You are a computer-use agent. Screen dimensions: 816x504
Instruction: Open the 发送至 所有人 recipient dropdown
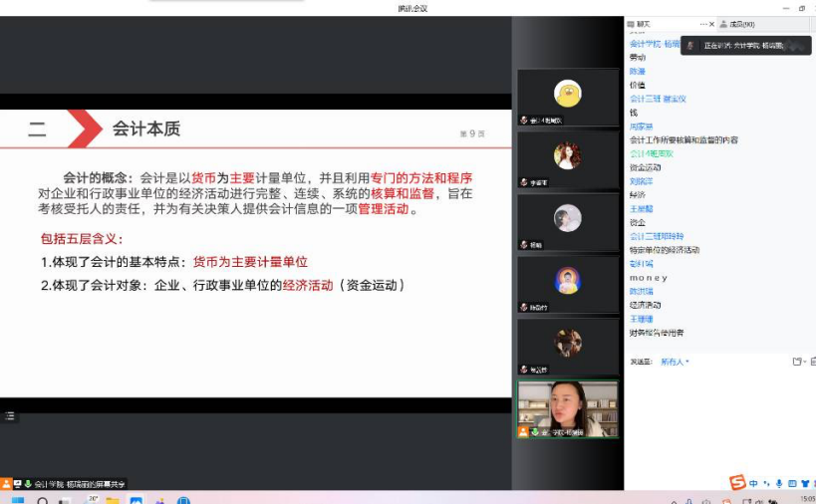point(675,362)
